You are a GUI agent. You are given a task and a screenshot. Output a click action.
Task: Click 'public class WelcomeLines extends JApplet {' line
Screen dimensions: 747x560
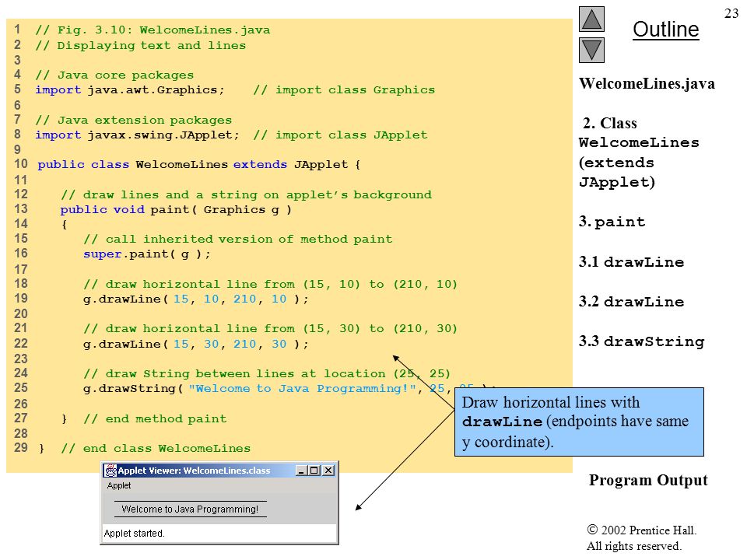point(199,164)
